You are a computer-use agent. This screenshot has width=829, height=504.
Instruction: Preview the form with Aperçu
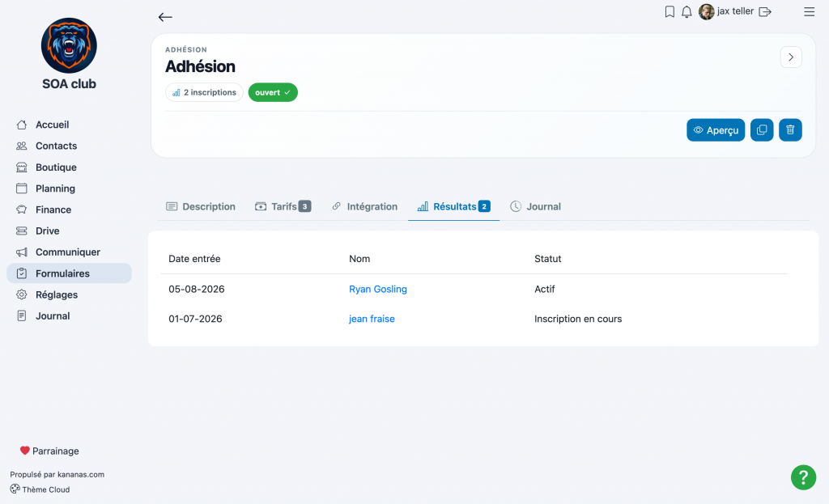(716, 130)
